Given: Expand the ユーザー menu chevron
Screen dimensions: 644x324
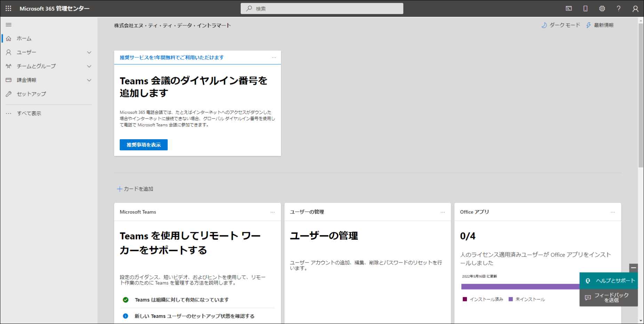Looking at the screenshot, I should [89, 52].
